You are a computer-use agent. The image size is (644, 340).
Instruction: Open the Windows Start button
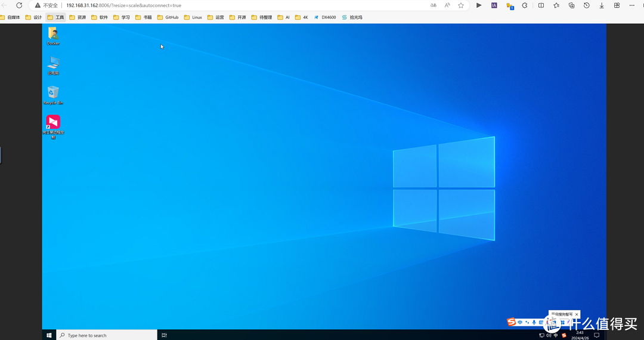(x=49, y=335)
